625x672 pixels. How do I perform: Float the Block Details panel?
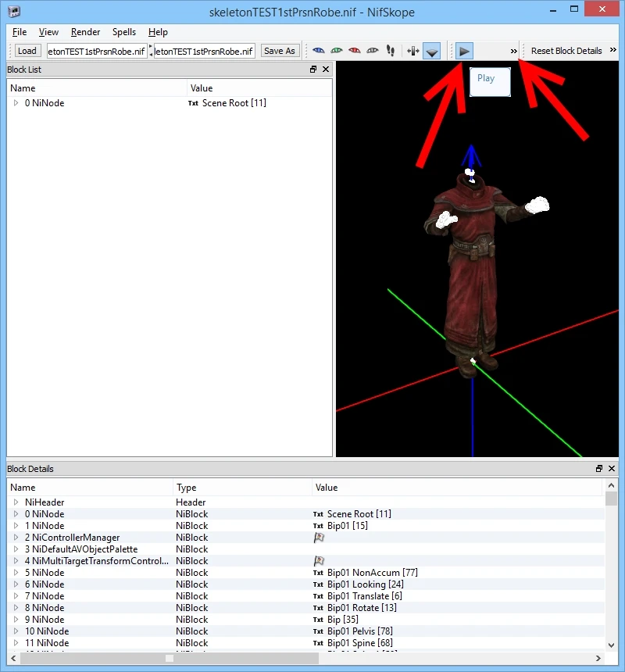point(599,468)
